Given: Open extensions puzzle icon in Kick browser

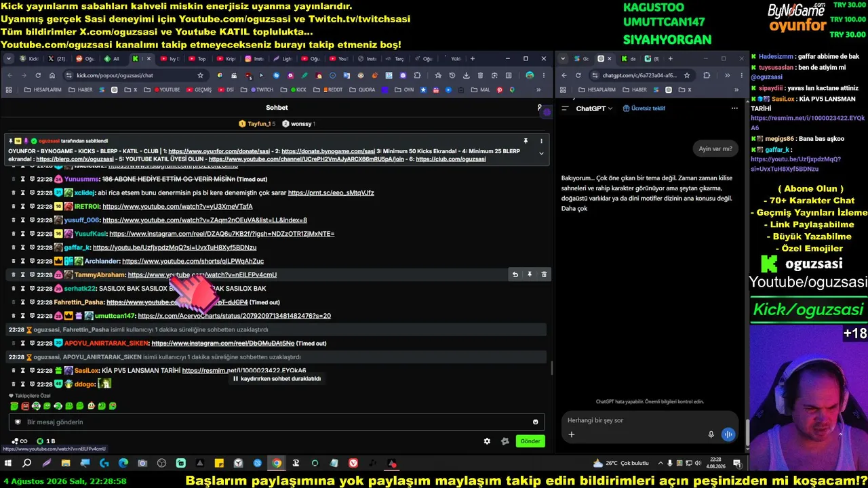Looking at the screenshot, I should [417, 75].
